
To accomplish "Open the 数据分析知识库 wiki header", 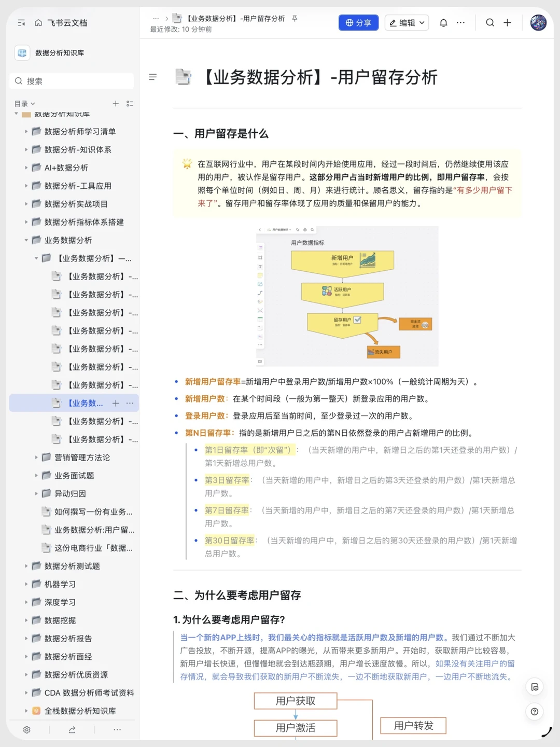I will [51, 53].
